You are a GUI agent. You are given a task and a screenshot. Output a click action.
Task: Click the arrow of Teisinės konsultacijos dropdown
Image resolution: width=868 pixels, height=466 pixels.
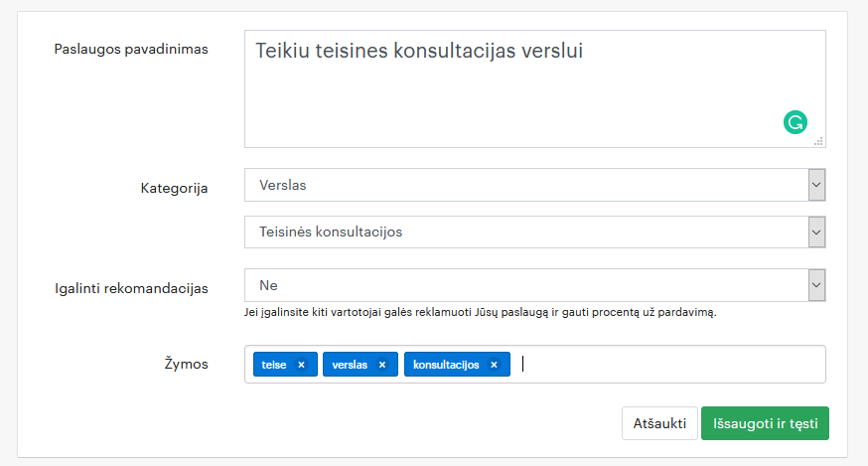816,232
